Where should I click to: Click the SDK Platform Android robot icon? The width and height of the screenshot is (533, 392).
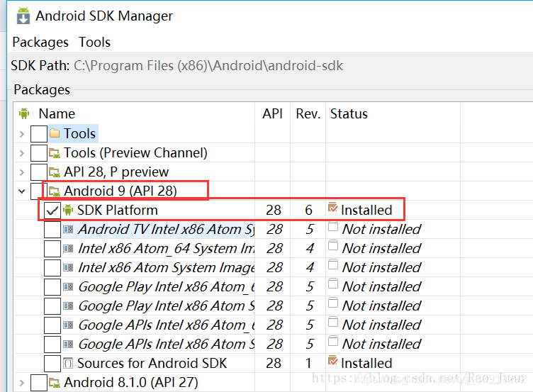tap(68, 210)
